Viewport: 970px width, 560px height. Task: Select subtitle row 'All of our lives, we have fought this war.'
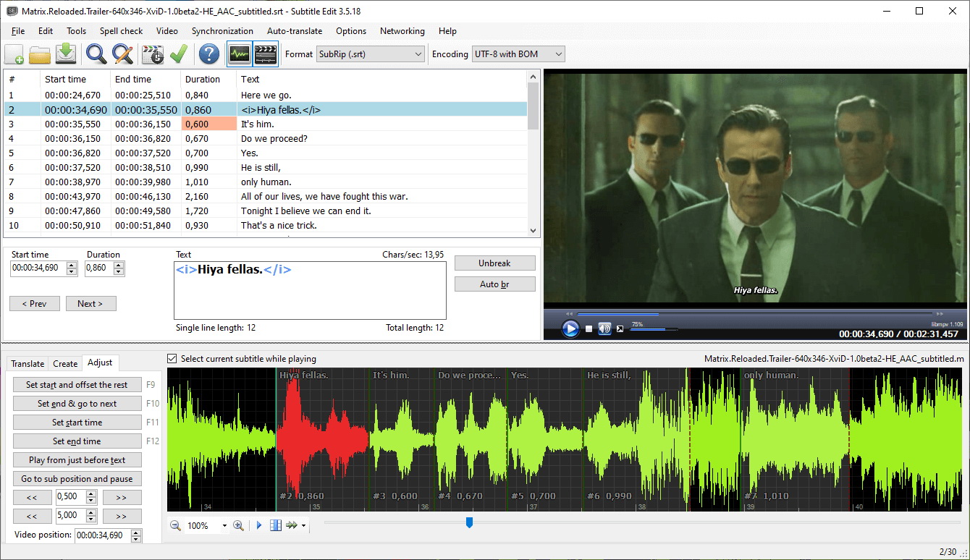click(324, 197)
